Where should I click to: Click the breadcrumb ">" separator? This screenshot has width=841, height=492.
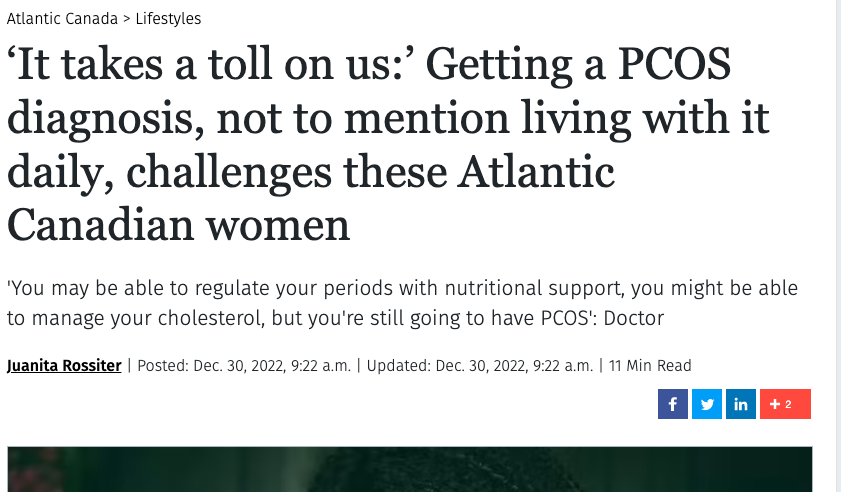click(x=126, y=19)
